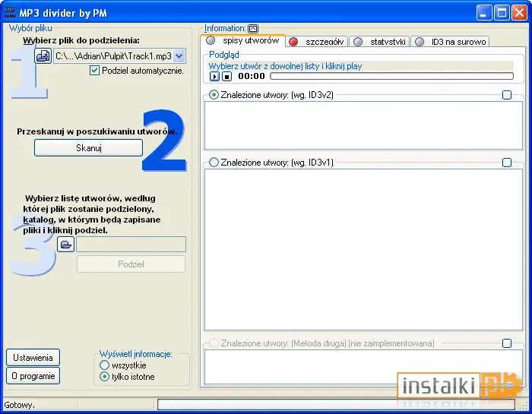This screenshot has height=414, width=532.
Task: Close the MP3 divider window
Action: [x=519, y=13]
